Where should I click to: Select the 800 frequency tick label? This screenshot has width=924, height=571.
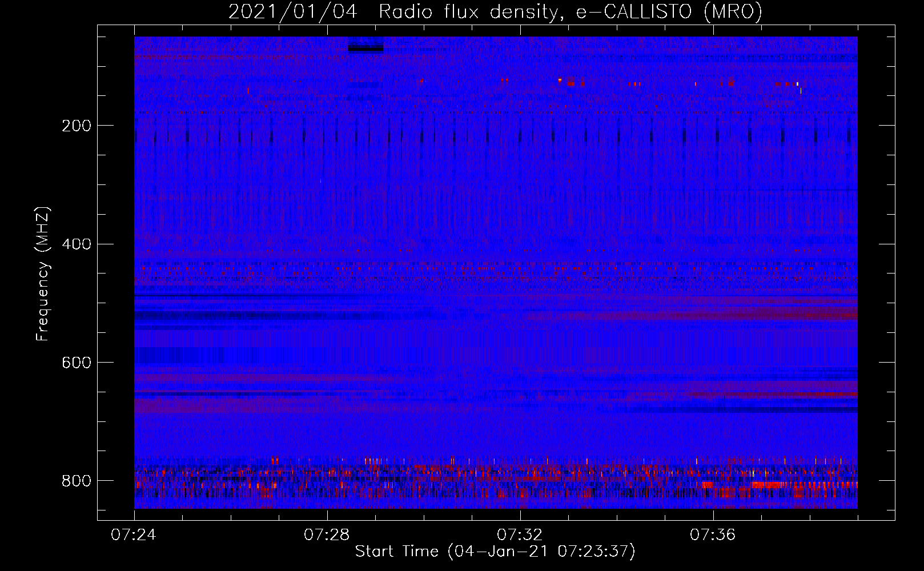click(77, 481)
